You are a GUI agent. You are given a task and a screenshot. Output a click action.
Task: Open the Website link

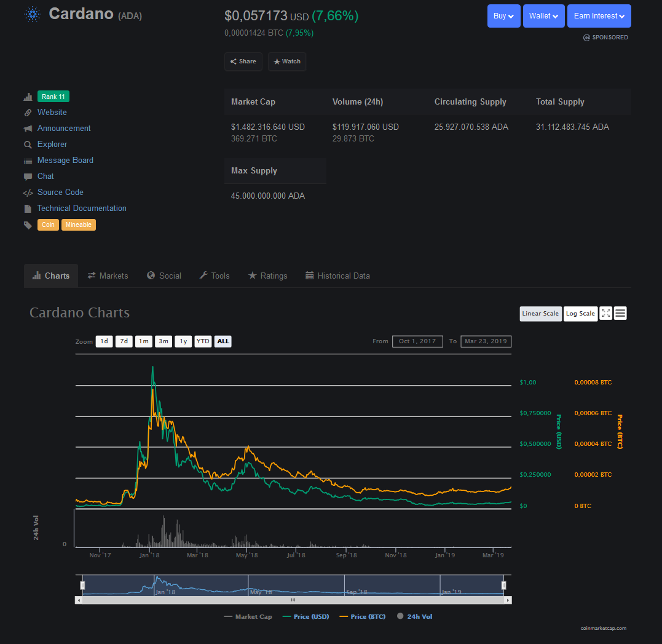coord(52,113)
